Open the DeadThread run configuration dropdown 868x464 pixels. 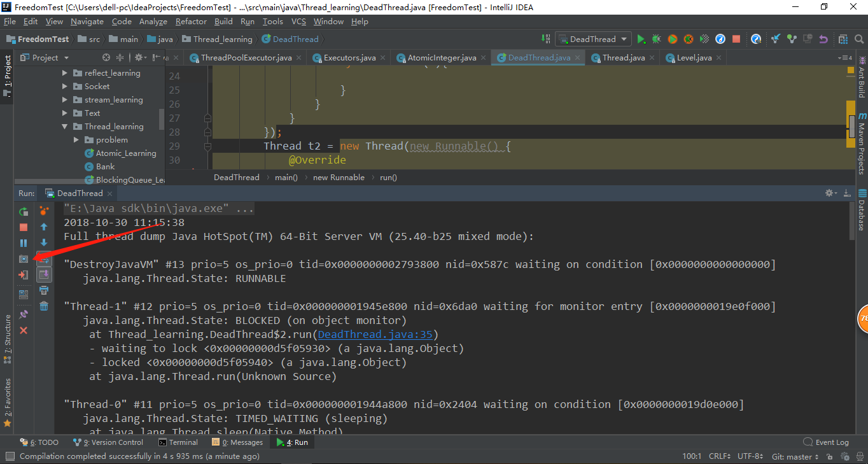click(593, 39)
